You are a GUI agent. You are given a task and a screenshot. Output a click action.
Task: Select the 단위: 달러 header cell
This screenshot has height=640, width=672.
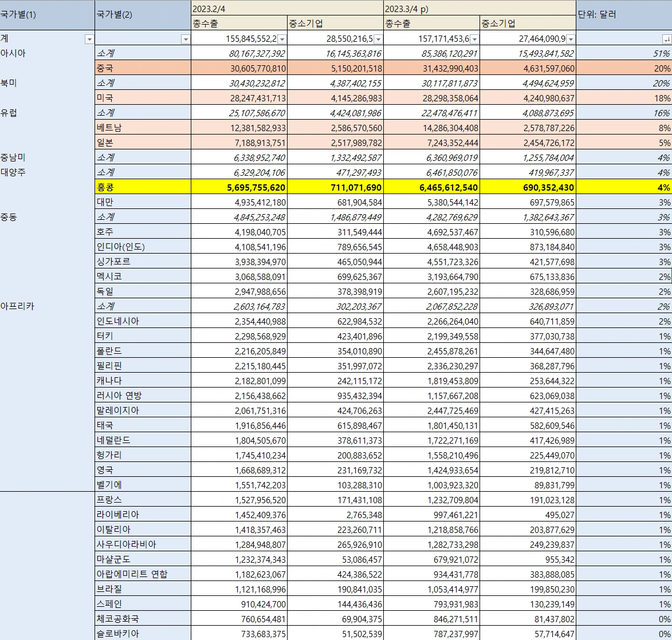coord(624,15)
